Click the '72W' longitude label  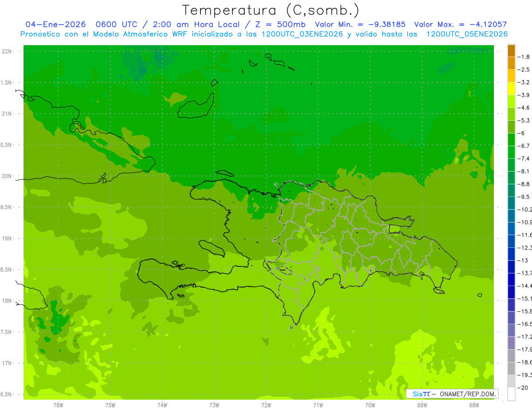266,405
